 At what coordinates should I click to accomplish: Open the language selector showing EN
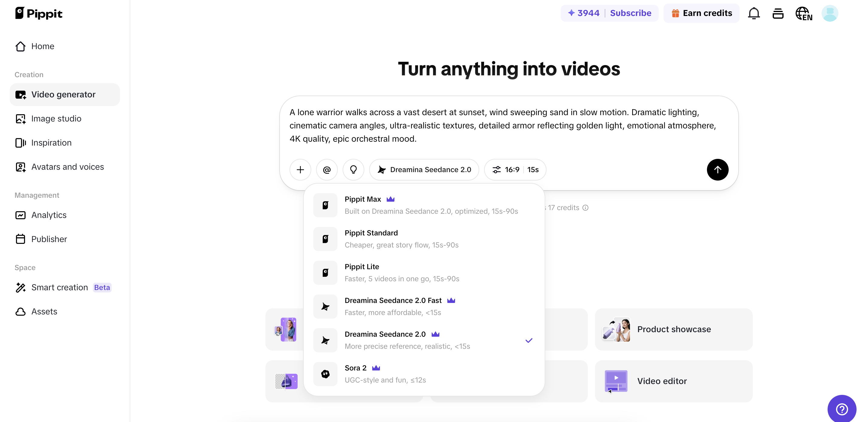[x=804, y=13]
